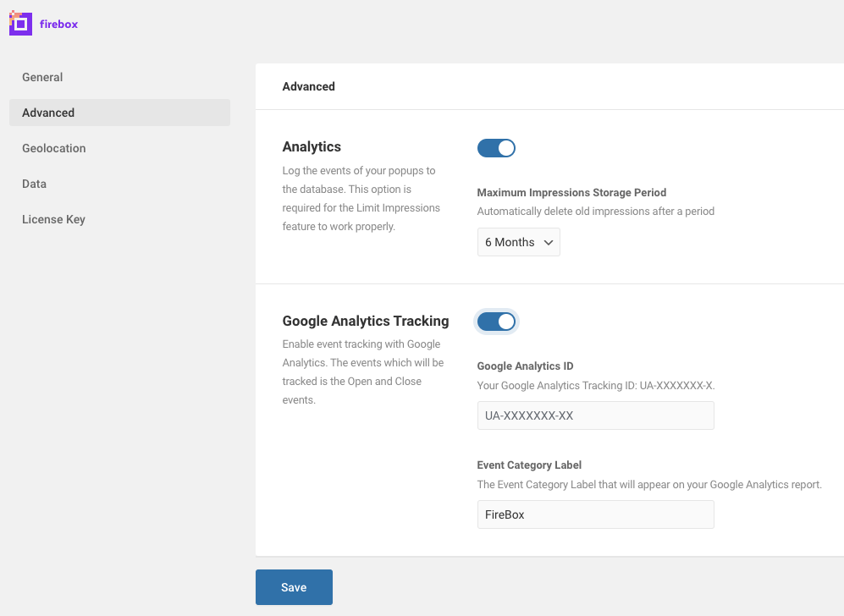The width and height of the screenshot is (844, 616).
Task: Select the Advanced sidebar item
Action: [x=119, y=113]
